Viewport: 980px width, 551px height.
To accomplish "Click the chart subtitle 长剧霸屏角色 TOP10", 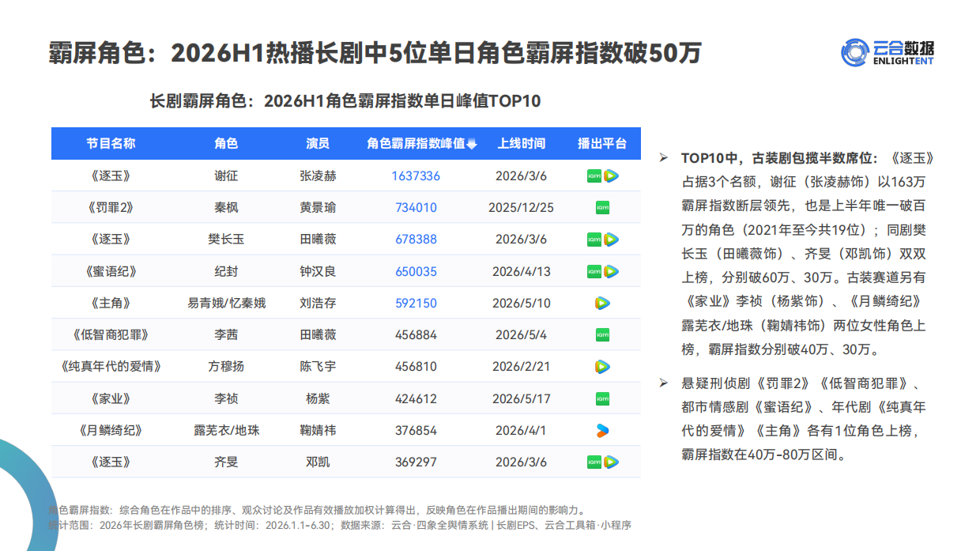I will [345, 101].
